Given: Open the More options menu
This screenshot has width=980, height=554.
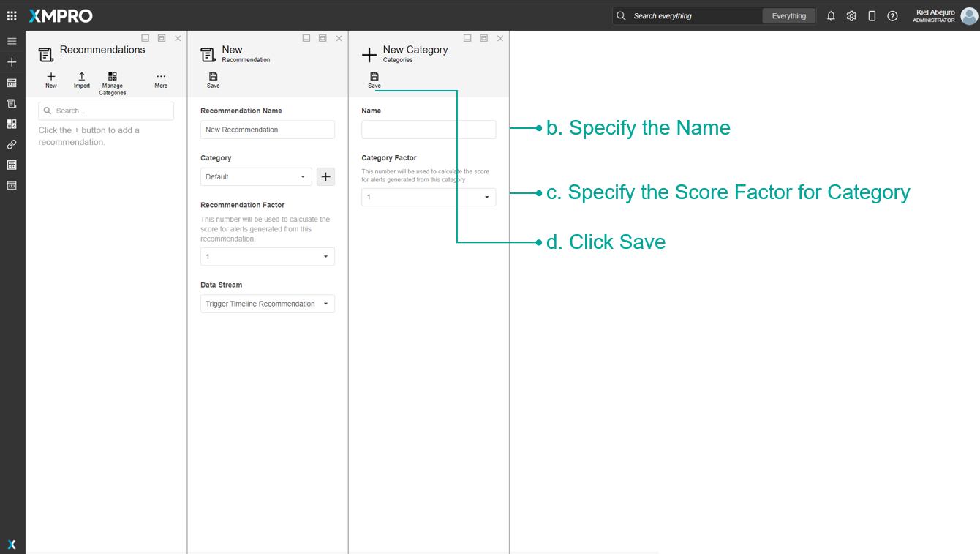Looking at the screenshot, I should [161, 80].
